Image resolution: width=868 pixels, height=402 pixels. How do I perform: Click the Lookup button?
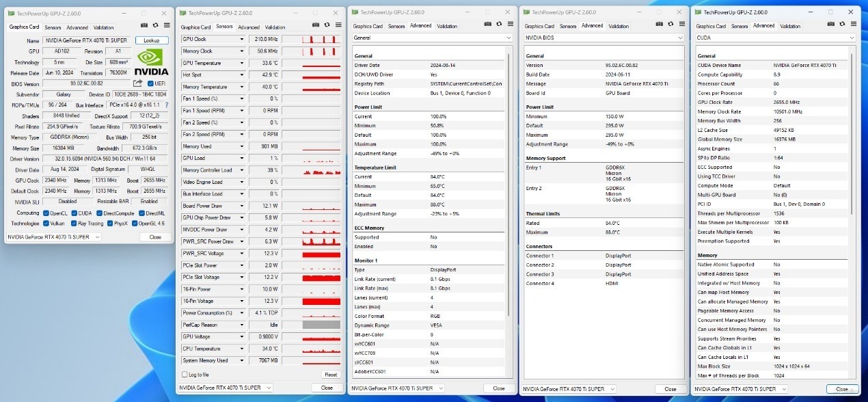151,40
